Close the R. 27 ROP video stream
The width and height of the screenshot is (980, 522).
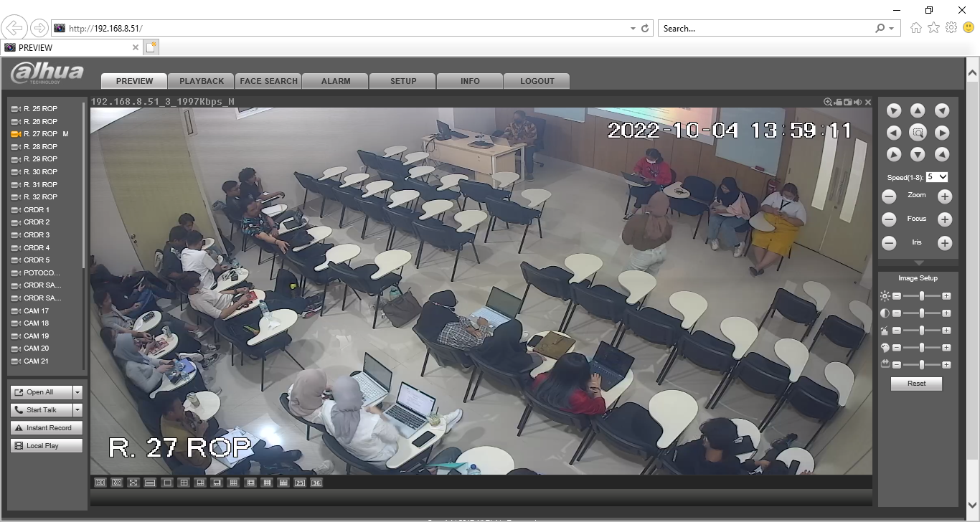click(868, 103)
